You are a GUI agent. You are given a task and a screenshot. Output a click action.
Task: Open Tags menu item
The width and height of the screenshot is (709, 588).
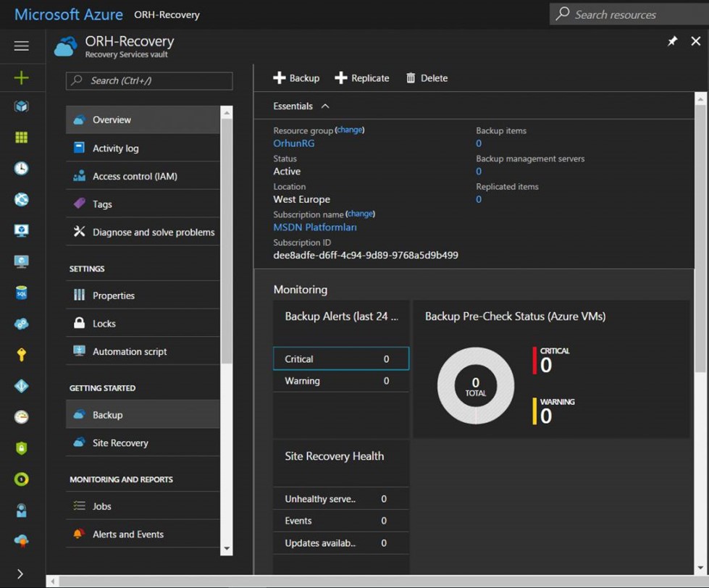point(143,203)
